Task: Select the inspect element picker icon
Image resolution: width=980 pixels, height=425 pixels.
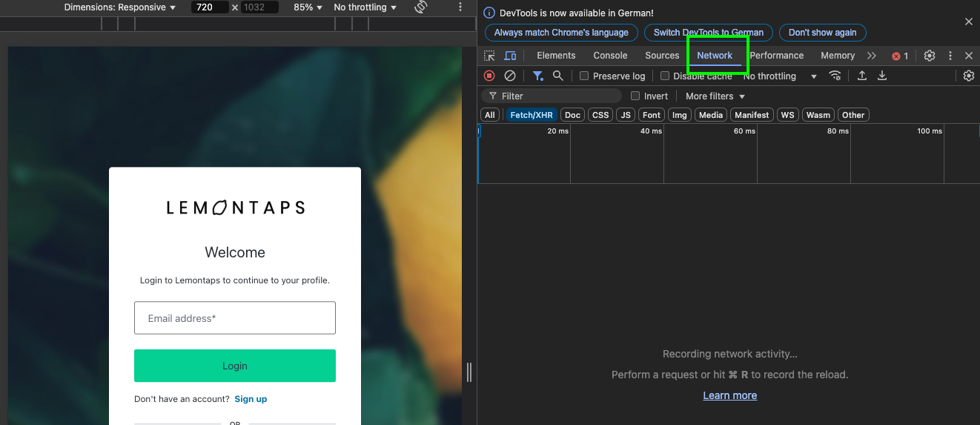Action: [x=489, y=56]
